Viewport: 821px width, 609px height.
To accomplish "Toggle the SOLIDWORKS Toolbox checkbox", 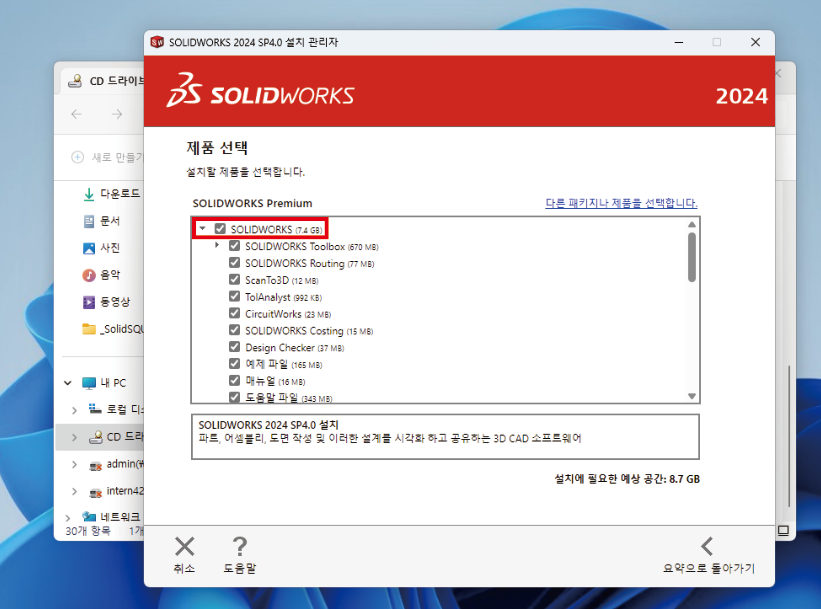I will pos(235,246).
